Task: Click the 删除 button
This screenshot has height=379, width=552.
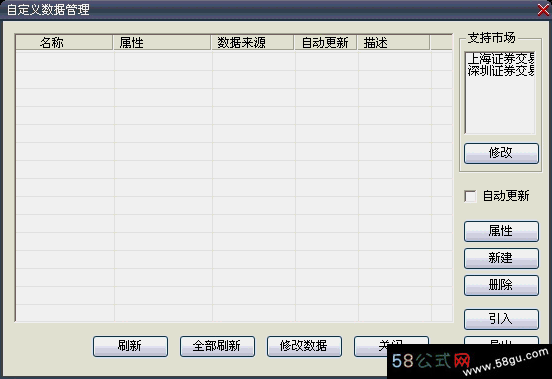Action: click(x=501, y=285)
